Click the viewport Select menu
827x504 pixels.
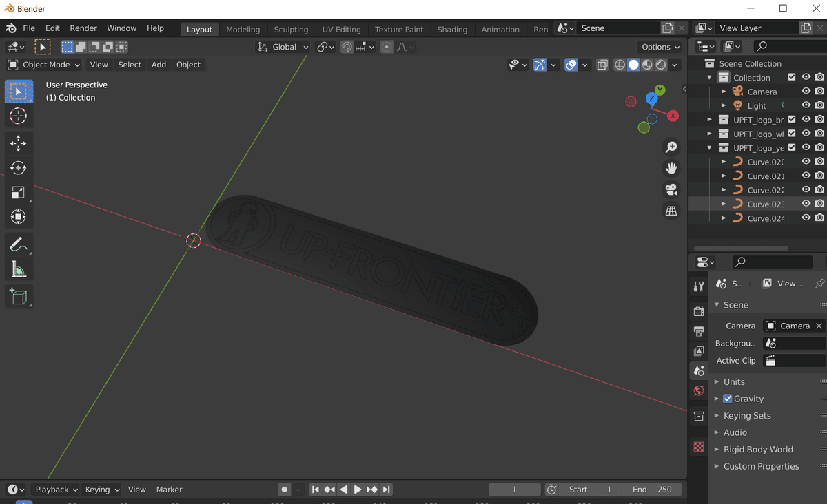coord(130,65)
